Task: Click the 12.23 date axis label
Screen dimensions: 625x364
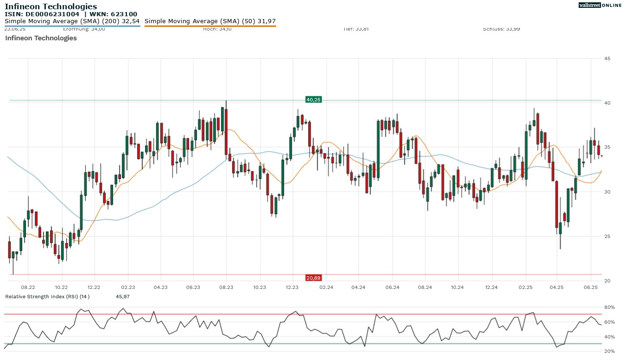Action: point(292,288)
